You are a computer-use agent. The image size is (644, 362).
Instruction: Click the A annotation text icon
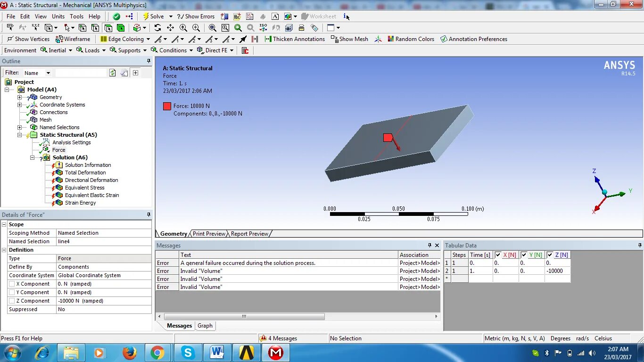click(275, 16)
